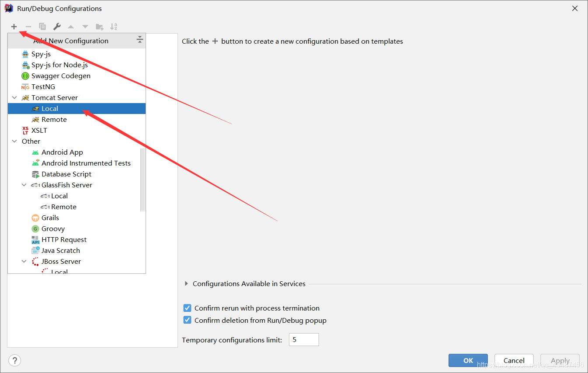
Task: Select the Android App configuration type
Action: [x=74, y=152]
